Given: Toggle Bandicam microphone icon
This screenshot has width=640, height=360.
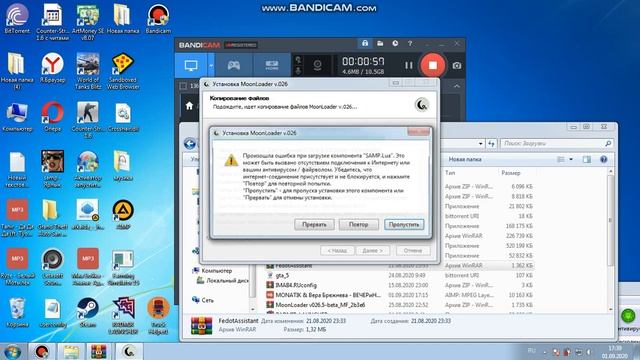Looking at the screenshot, I should click(x=298, y=71).
